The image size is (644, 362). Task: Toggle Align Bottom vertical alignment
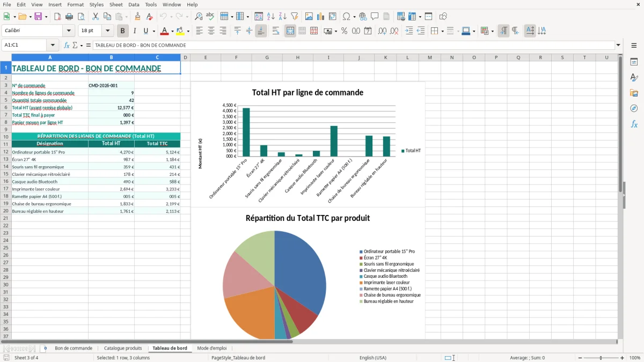pos(261,31)
